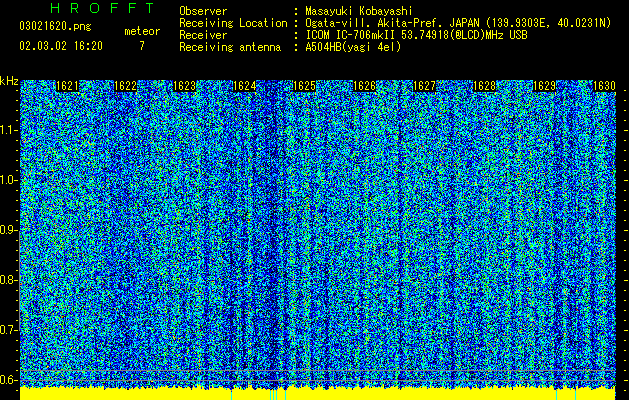The width and height of the screenshot is (629, 400).
Task: Click the 1630 time marker
Action: (x=604, y=86)
